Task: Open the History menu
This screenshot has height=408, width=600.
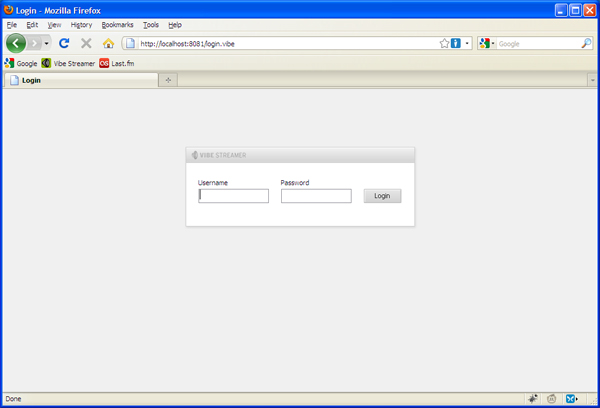Action: click(x=81, y=25)
